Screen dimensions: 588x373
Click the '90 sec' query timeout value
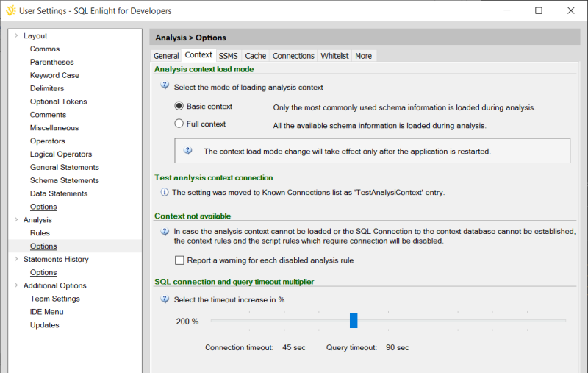tap(398, 347)
